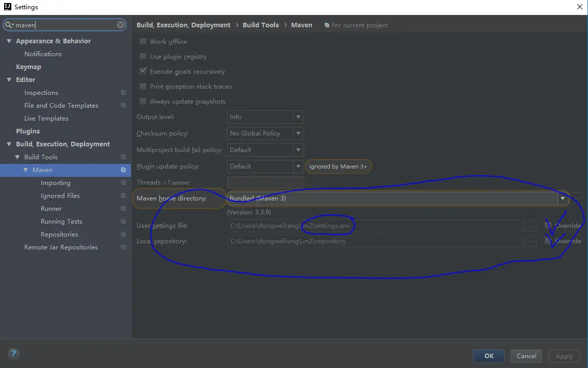Screen dimensions: 588x368
Task: Open Live Templates settings page
Action: pos(46,119)
